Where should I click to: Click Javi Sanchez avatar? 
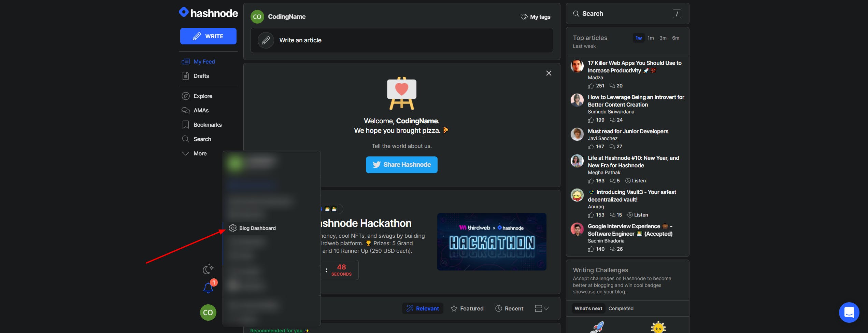(577, 134)
